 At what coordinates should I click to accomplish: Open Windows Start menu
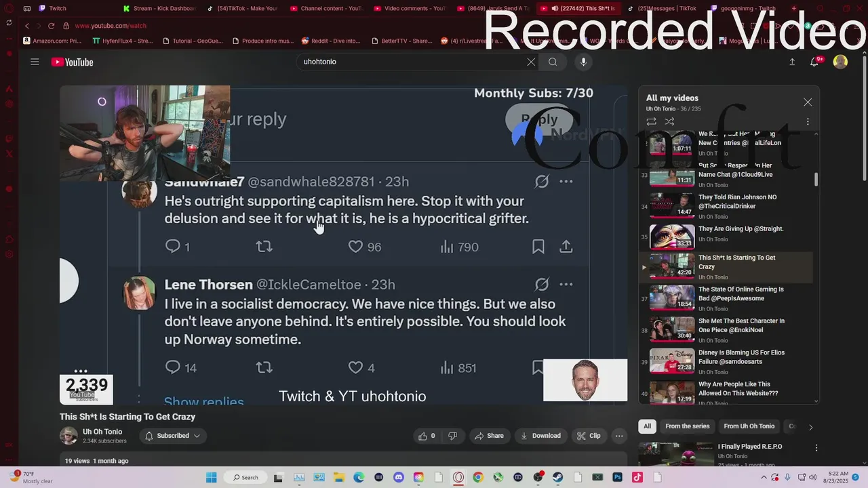click(211, 477)
